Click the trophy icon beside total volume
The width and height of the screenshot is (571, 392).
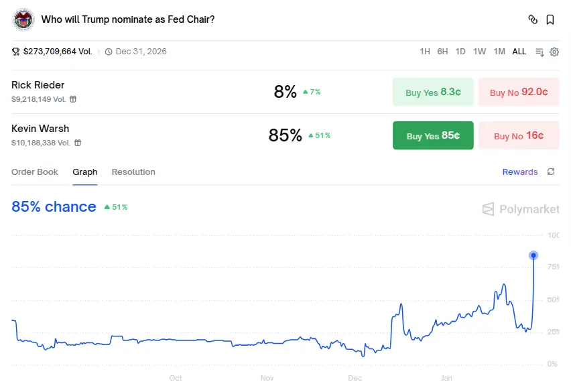coord(16,52)
